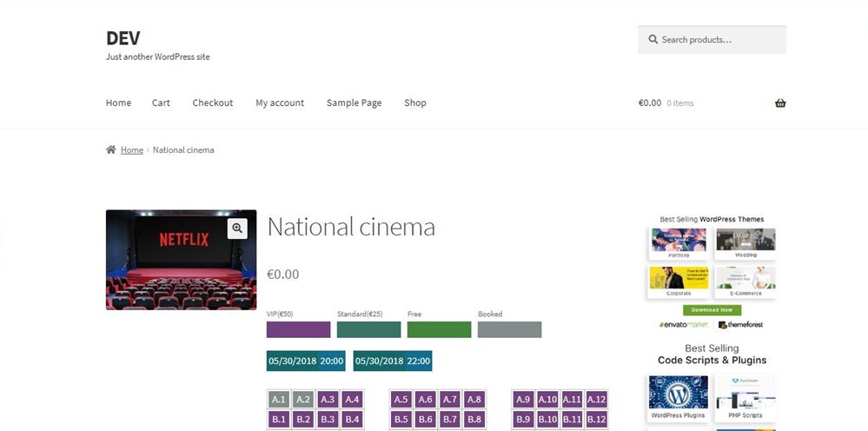Click the purple VIP color swatch
The height and width of the screenshot is (431, 868).
click(298, 330)
